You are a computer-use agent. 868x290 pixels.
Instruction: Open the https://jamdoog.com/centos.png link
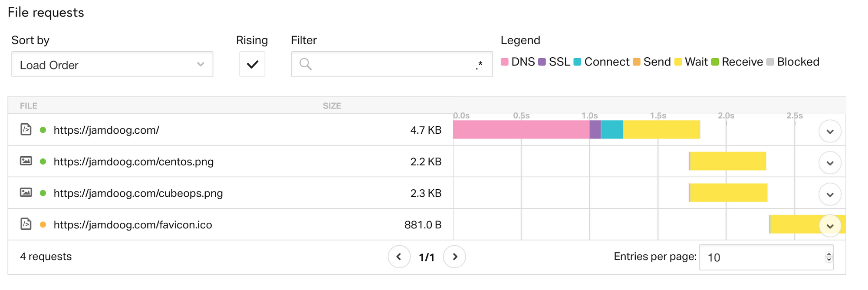(x=134, y=161)
